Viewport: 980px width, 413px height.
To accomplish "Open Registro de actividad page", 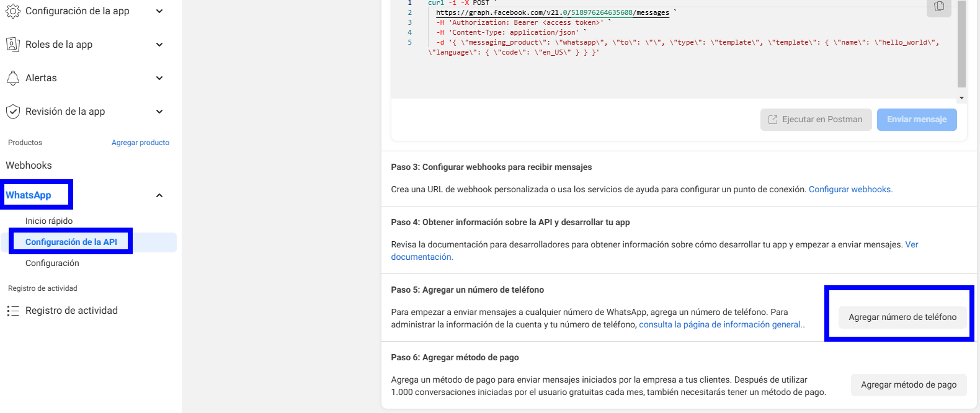I will pos(71,311).
